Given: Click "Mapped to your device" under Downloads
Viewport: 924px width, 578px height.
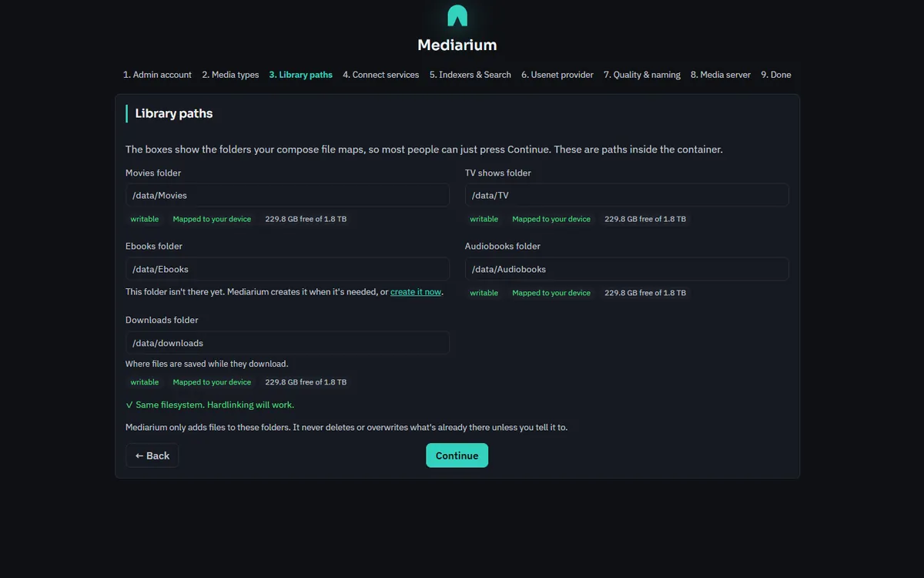Looking at the screenshot, I should 212,382.
